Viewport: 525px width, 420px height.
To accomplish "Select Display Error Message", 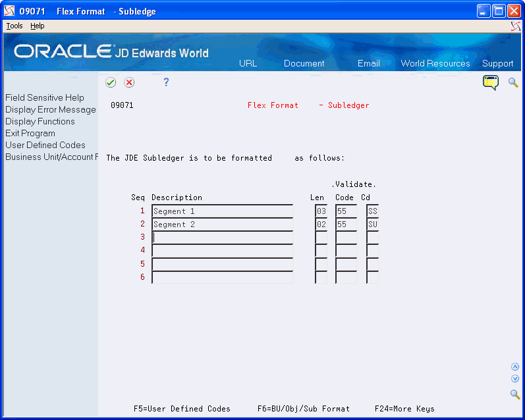I will [51, 110].
